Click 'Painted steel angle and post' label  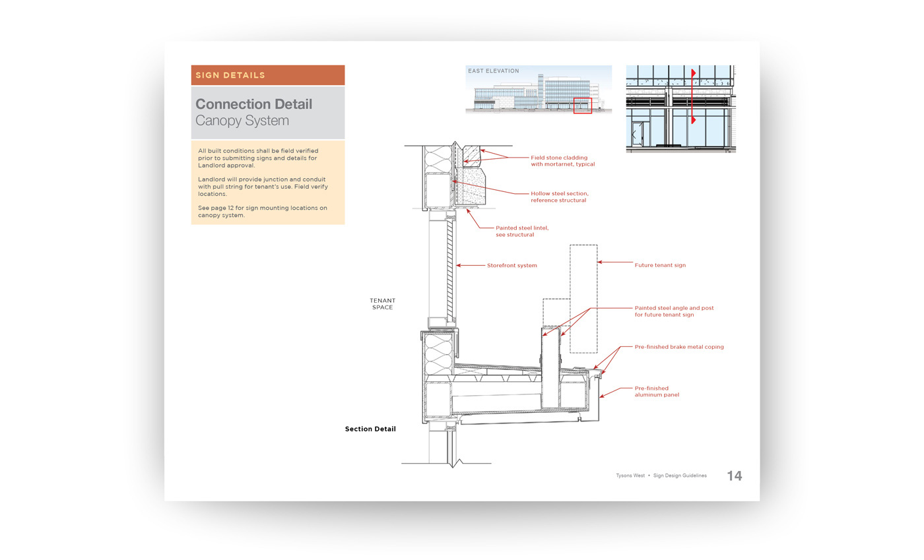(674, 311)
